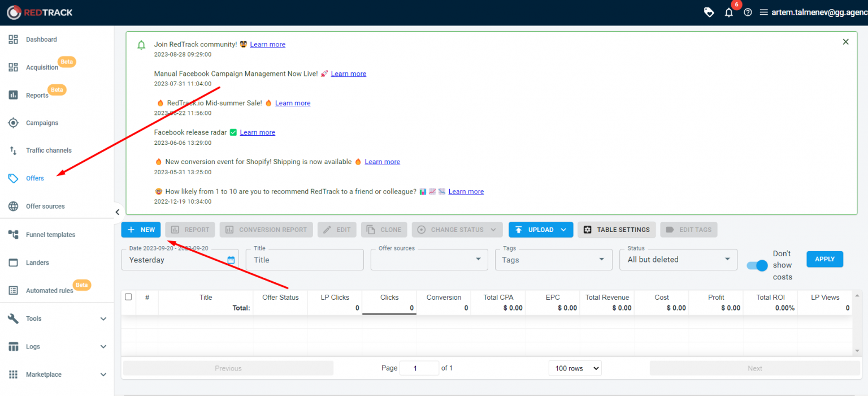Screen dimensions: 868x396
Task: Open the Status dropdown showing All but deleted
Action: [x=678, y=259]
